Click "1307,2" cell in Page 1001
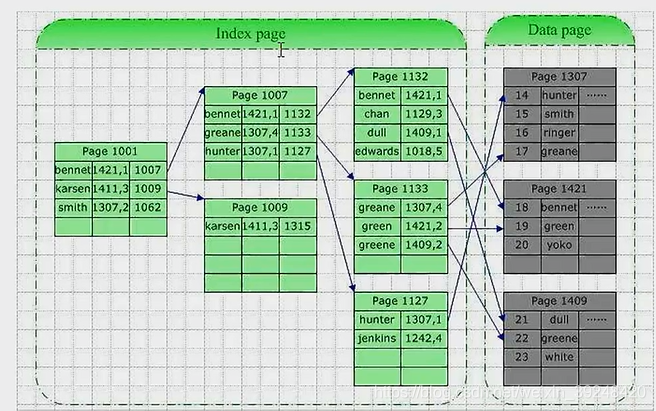The width and height of the screenshot is (656, 411). 110,208
